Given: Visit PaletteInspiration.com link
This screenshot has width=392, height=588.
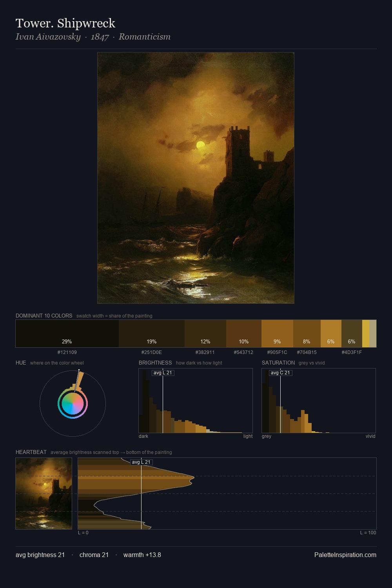Looking at the screenshot, I should pos(345,555).
